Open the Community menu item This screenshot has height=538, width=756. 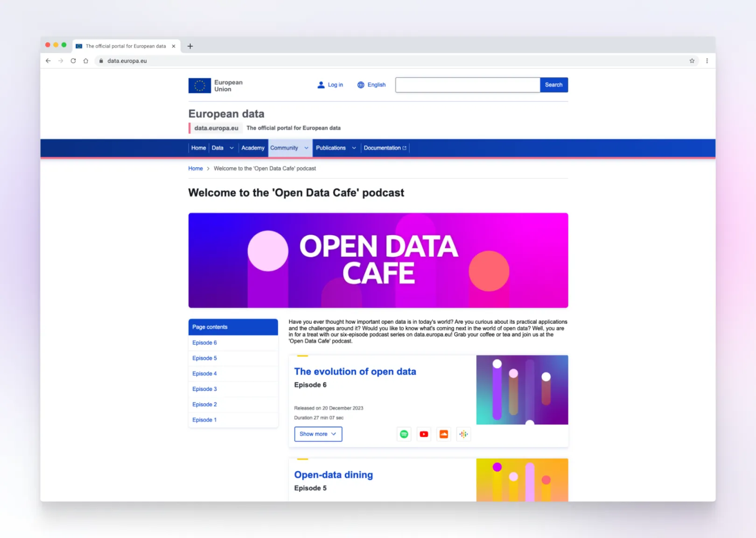[284, 148]
